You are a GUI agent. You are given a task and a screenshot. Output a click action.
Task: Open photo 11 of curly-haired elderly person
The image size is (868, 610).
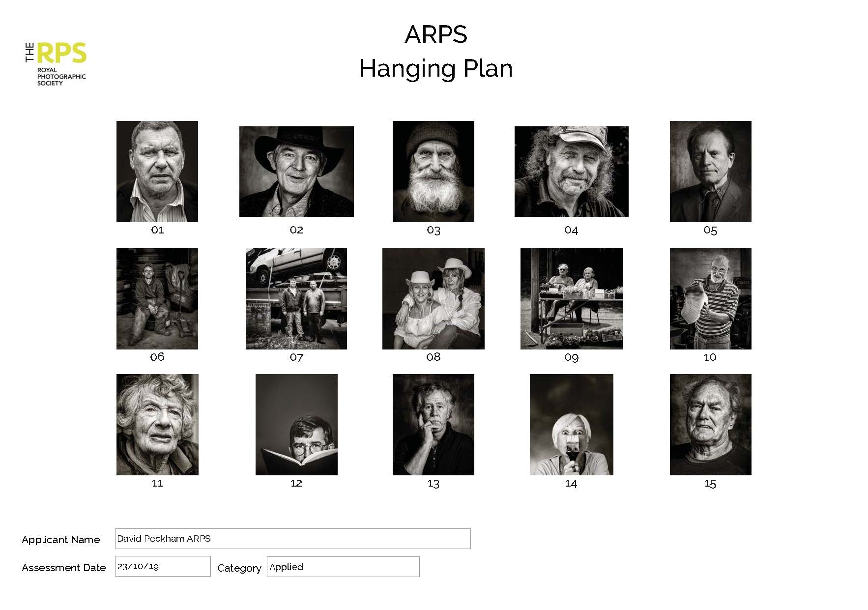point(157,424)
